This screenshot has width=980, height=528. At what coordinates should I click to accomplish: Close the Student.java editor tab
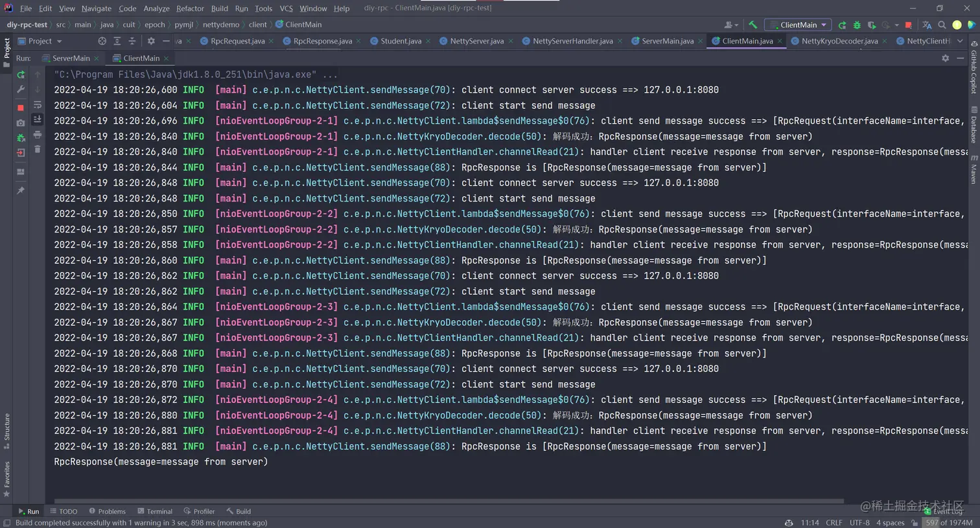point(428,41)
